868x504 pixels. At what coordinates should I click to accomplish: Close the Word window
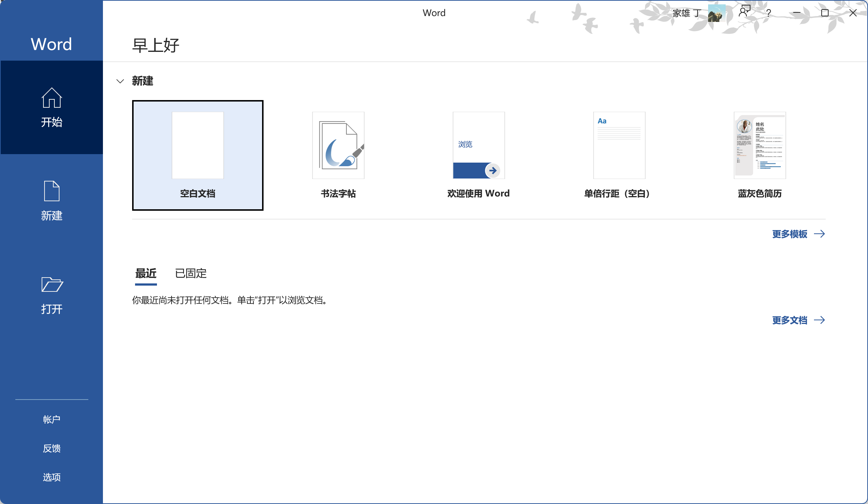point(853,13)
